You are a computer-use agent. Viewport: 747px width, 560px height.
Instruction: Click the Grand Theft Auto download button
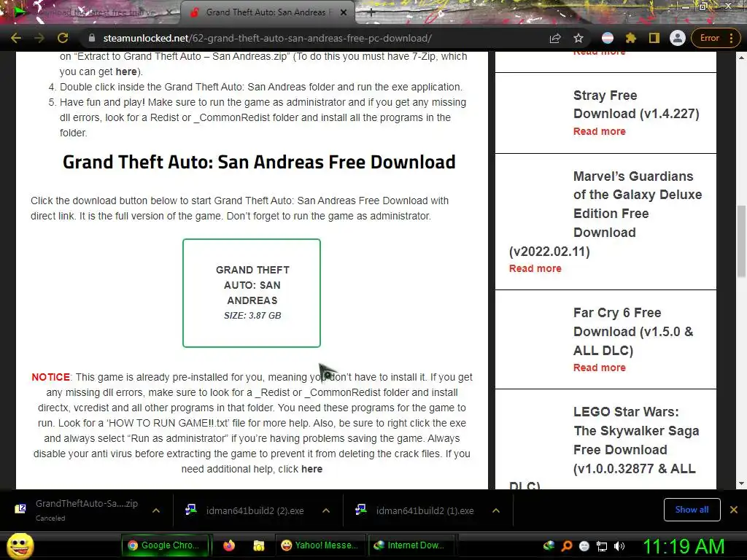252,293
